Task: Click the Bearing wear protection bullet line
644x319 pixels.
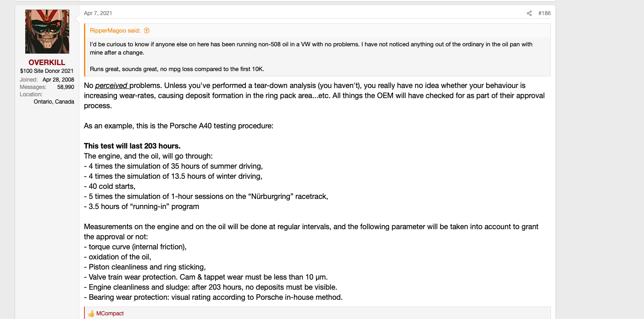Action: (x=213, y=297)
